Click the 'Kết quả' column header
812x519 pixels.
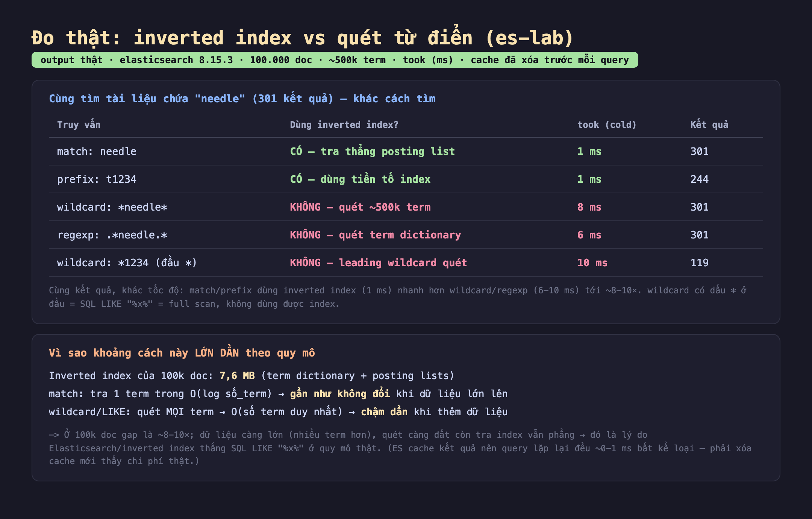[x=709, y=124]
